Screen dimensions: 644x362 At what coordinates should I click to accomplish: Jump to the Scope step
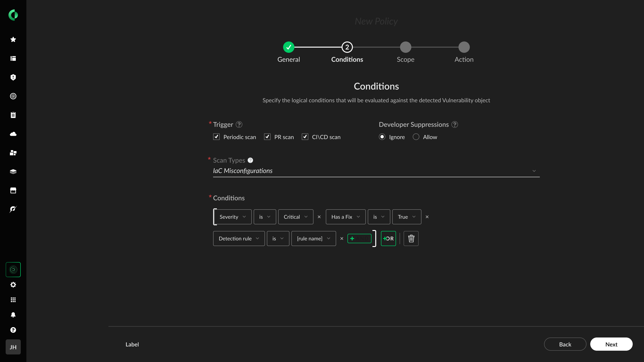tap(405, 47)
